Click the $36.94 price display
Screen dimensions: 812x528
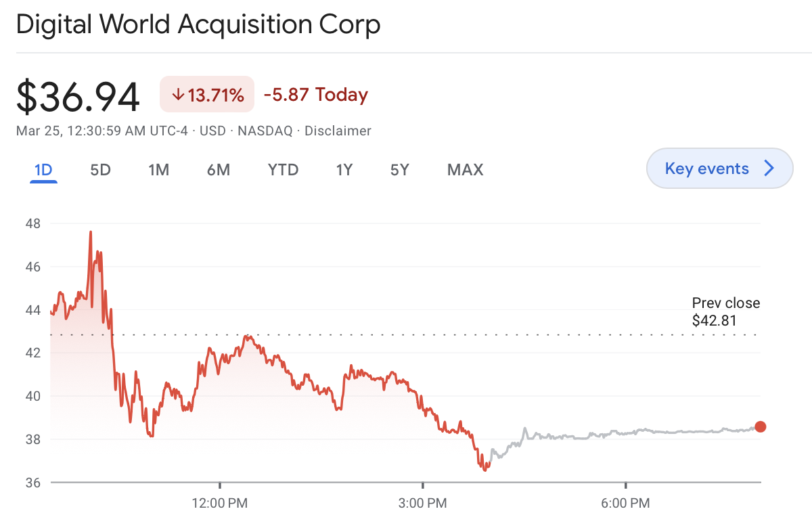point(78,95)
